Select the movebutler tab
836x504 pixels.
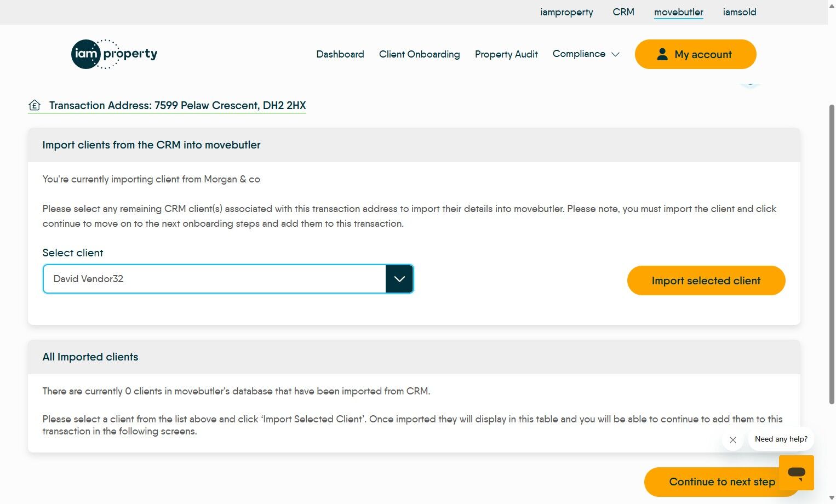[x=679, y=12]
